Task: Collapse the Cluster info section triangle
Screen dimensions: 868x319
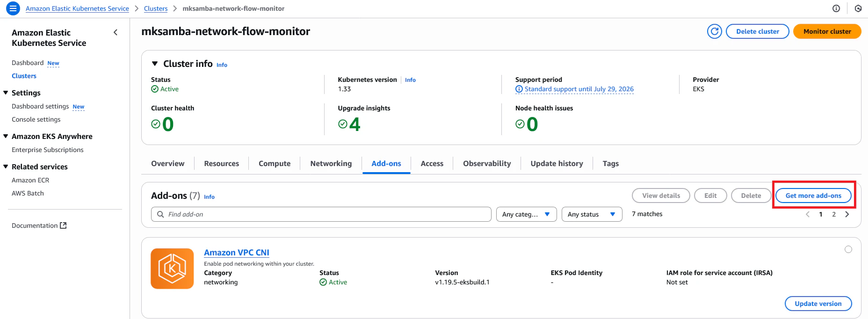Action: [155, 64]
